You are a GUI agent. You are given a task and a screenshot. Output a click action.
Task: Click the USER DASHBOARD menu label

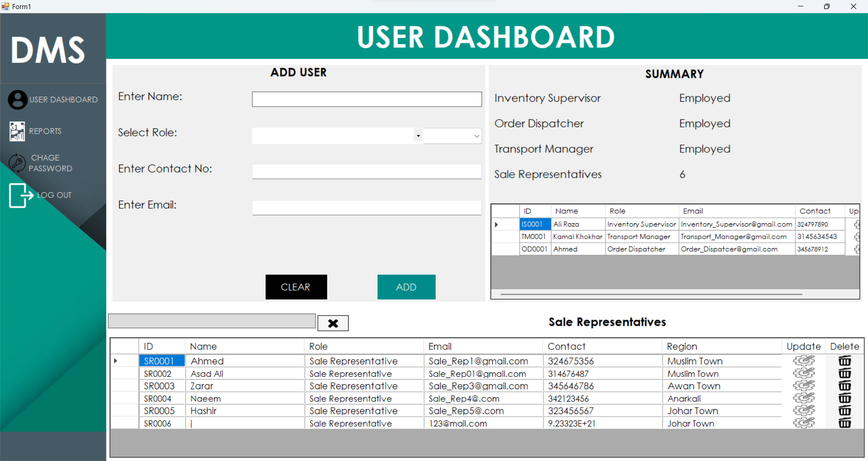63,100
